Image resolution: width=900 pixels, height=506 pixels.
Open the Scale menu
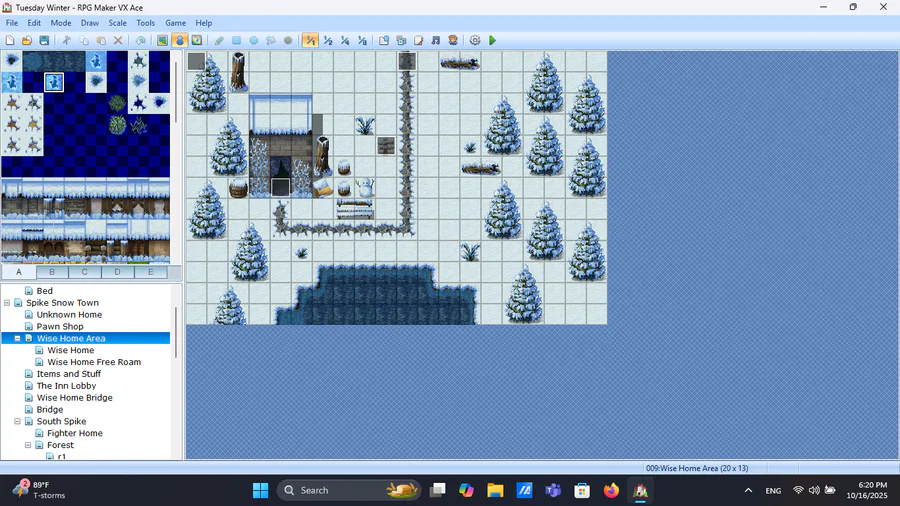click(x=117, y=23)
